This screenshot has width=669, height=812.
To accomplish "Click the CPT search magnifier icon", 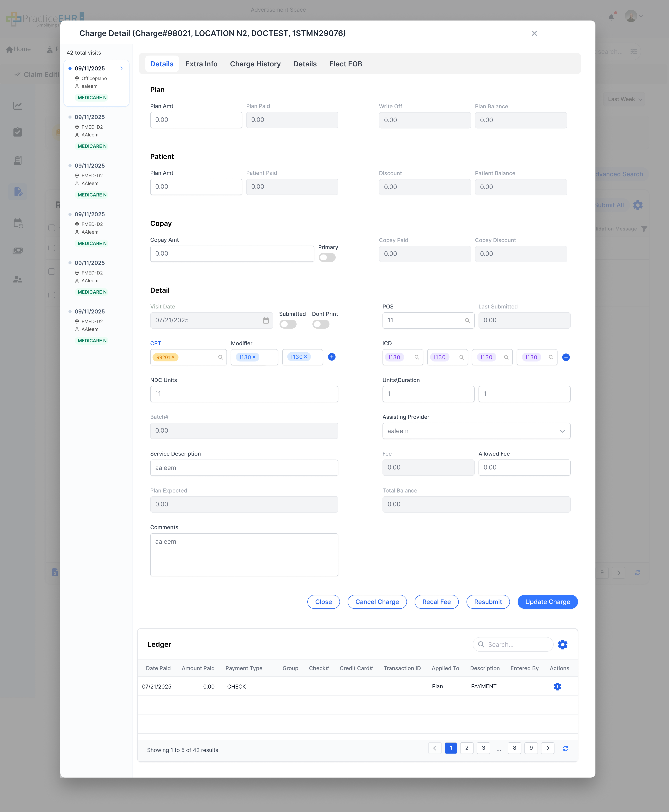I will coord(220,357).
